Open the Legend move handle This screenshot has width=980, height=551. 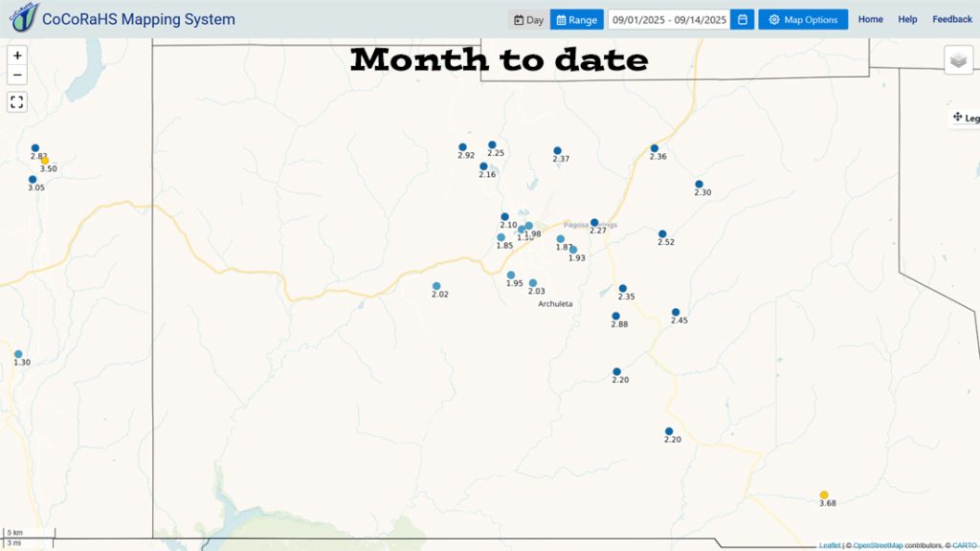point(957,117)
